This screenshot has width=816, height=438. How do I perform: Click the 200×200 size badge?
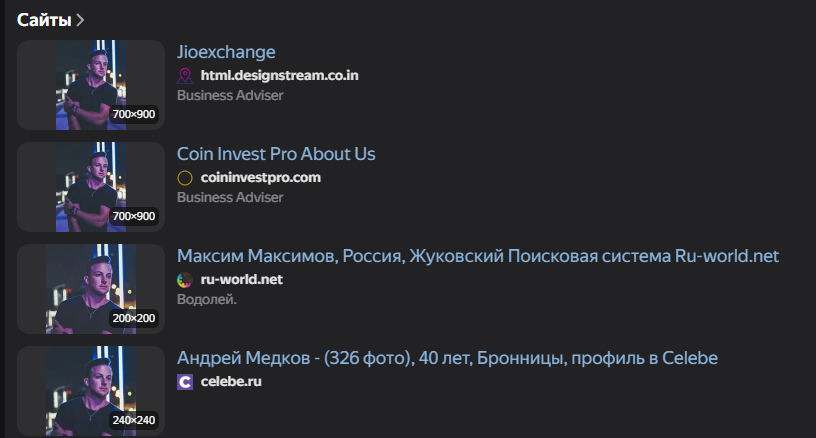tap(134, 318)
